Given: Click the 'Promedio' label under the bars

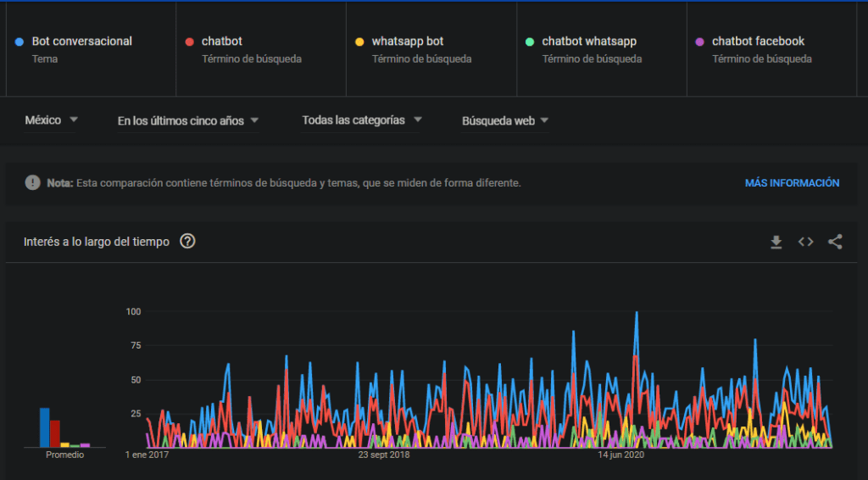Looking at the screenshot, I should pos(64,455).
